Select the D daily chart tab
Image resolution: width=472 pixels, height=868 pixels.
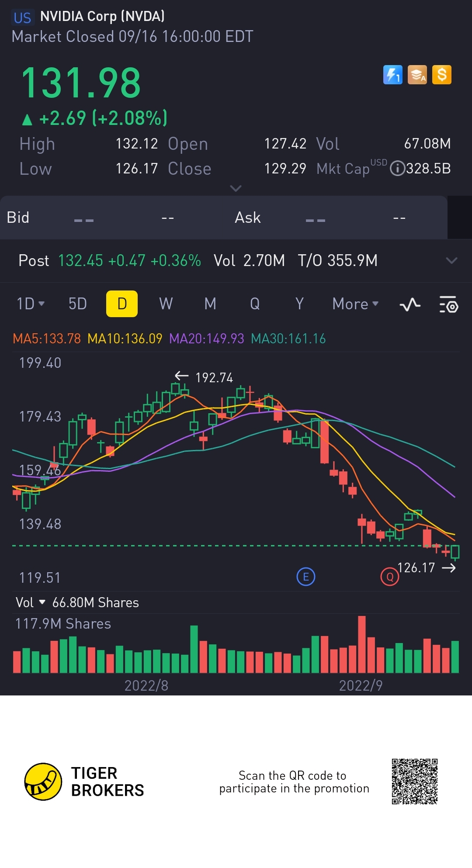122,304
